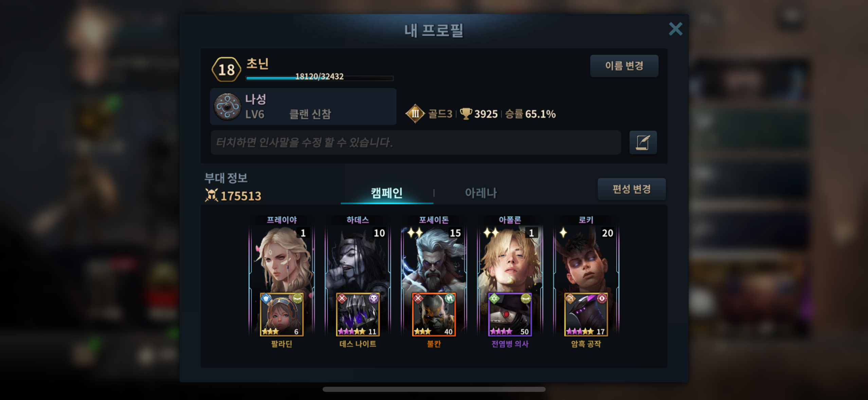Switch to the 아레나 tab

pos(481,193)
